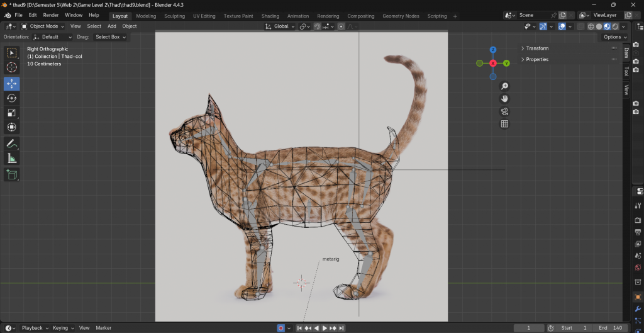Enable proportional editing toggle
644x333 pixels.
(x=341, y=26)
